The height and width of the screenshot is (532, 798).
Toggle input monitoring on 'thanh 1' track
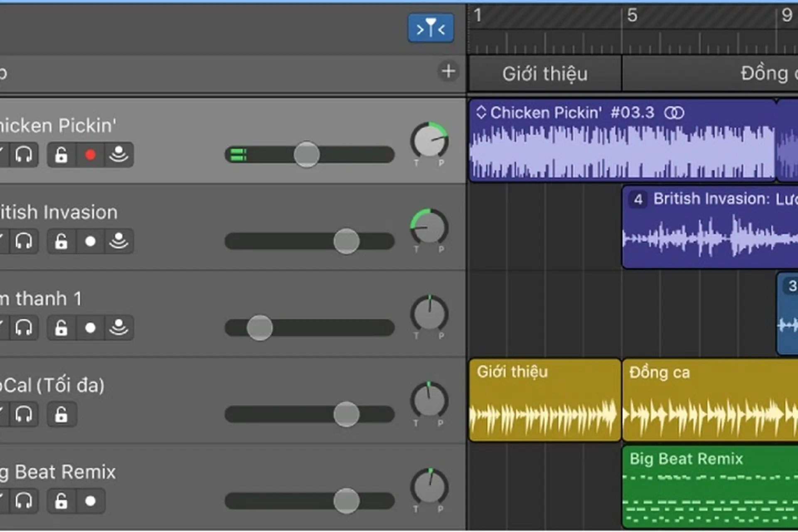pyautogui.click(x=119, y=328)
